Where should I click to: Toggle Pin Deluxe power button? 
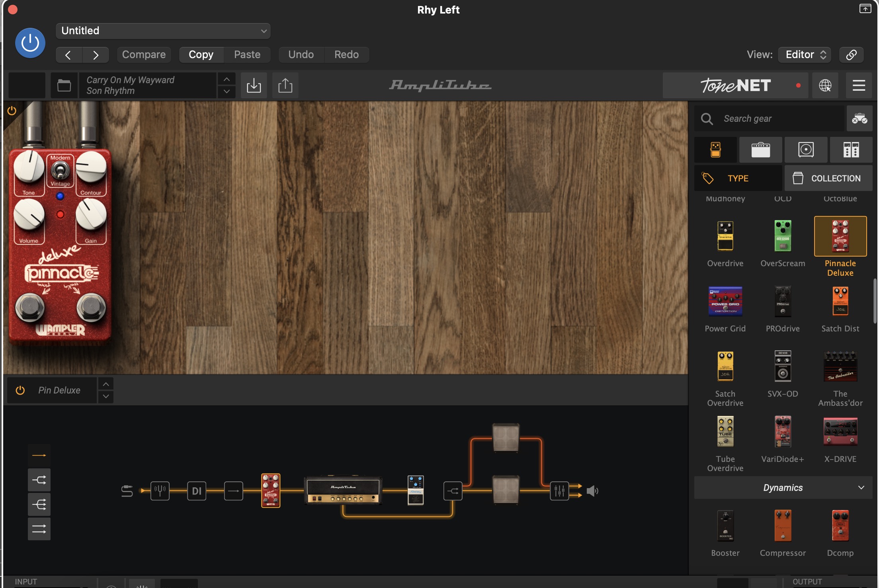click(20, 390)
